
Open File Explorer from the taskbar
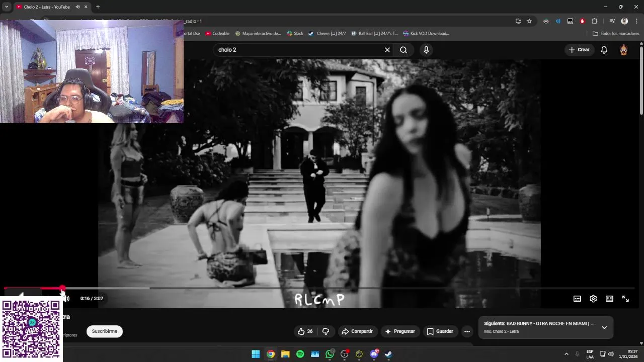coord(285,354)
